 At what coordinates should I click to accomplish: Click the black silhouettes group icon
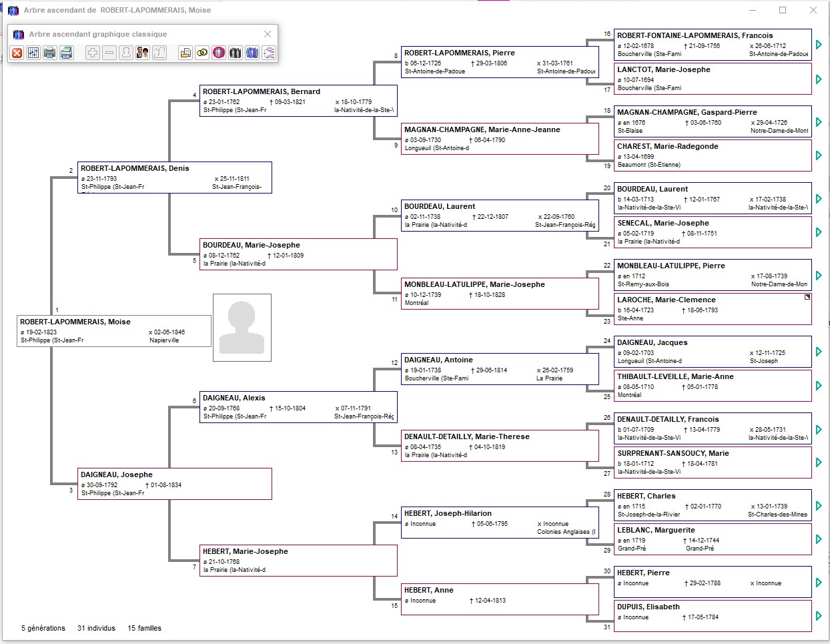[x=236, y=53]
